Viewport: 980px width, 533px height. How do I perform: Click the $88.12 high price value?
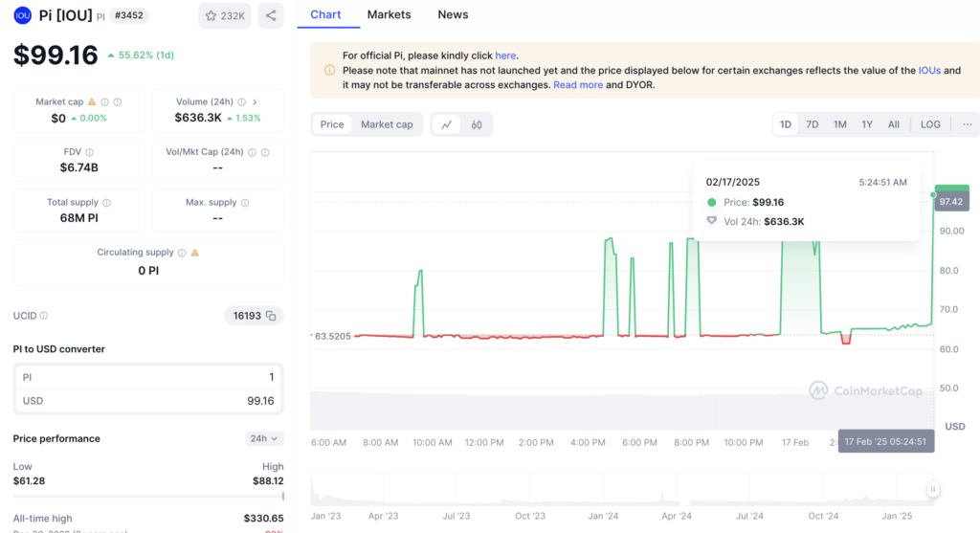click(268, 481)
